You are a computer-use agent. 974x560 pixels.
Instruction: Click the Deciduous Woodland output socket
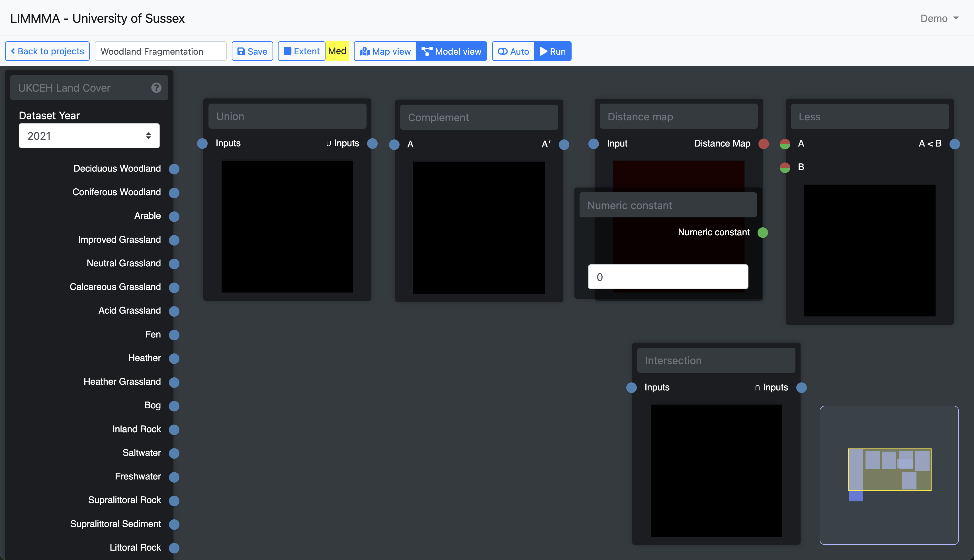[174, 169]
